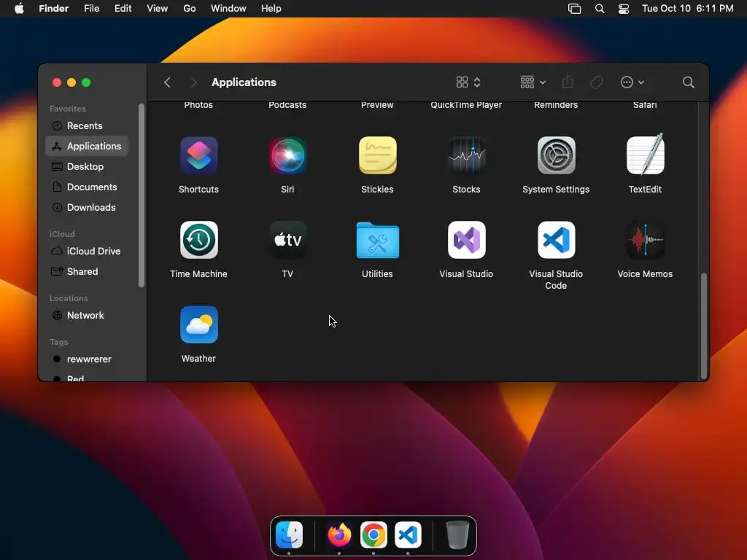Launch Firefox from the Dock
Image resolution: width=747 pixels, height=560 pixels.
339,534
